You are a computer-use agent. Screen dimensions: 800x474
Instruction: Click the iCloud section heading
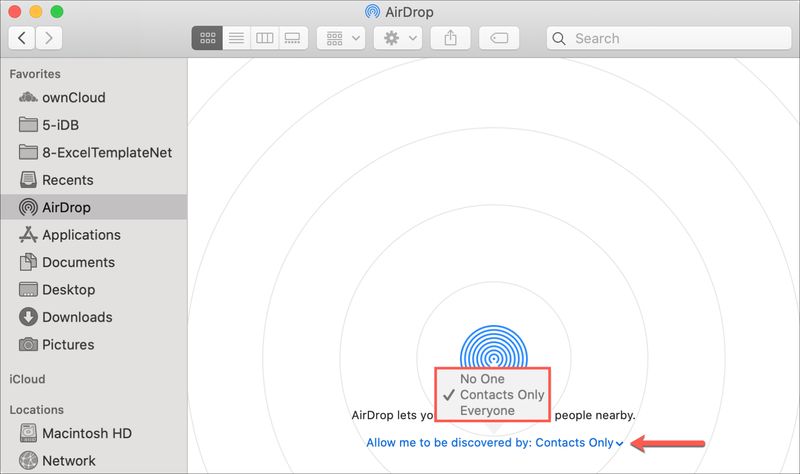[28, 379]
